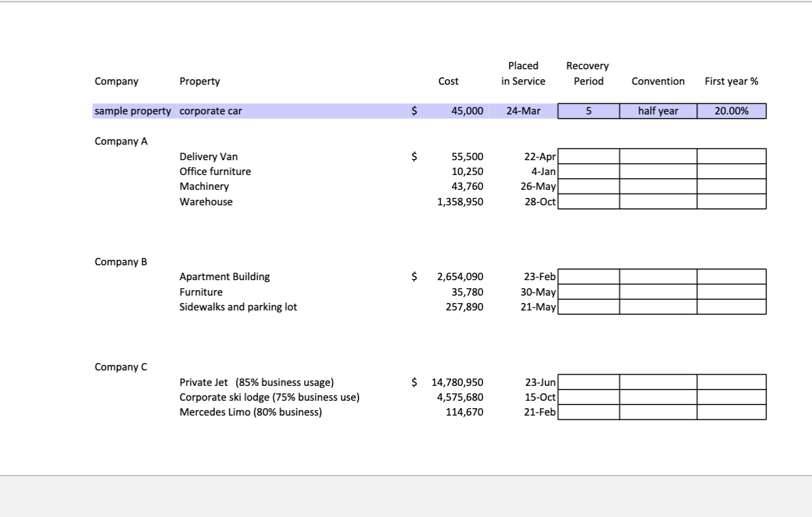The height and width of the screenshot is (517, 812).
Task: Select the 20.00% sample cell
Action: 732,111
